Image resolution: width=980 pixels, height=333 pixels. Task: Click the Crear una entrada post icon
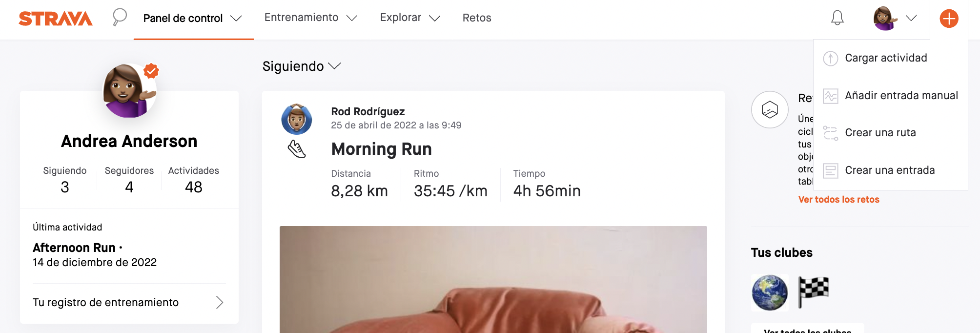(x=831, y=170)
